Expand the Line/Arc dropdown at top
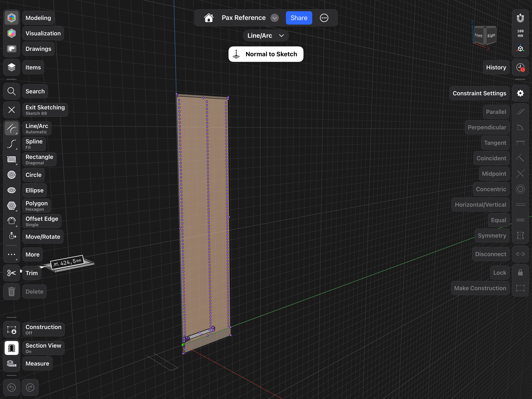Screen dimensions: 532x399 pyautogui.click(x=266, y=36)
